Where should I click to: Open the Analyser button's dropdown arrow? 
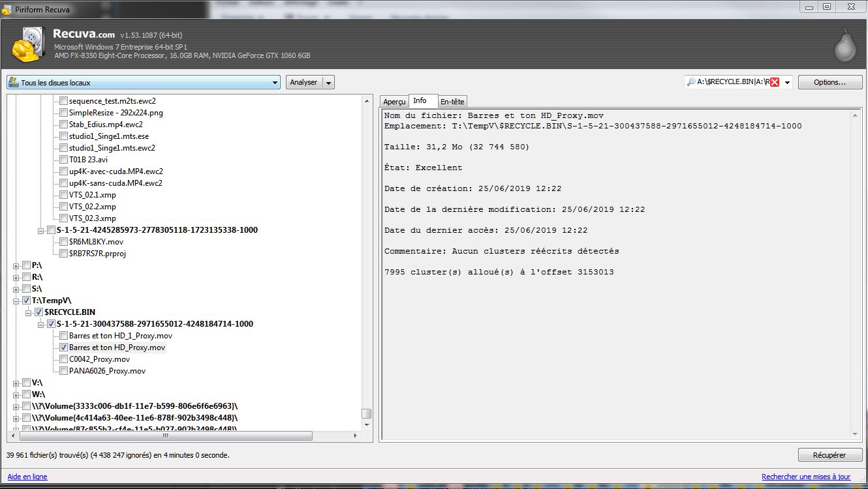click(x=328, y=83)
